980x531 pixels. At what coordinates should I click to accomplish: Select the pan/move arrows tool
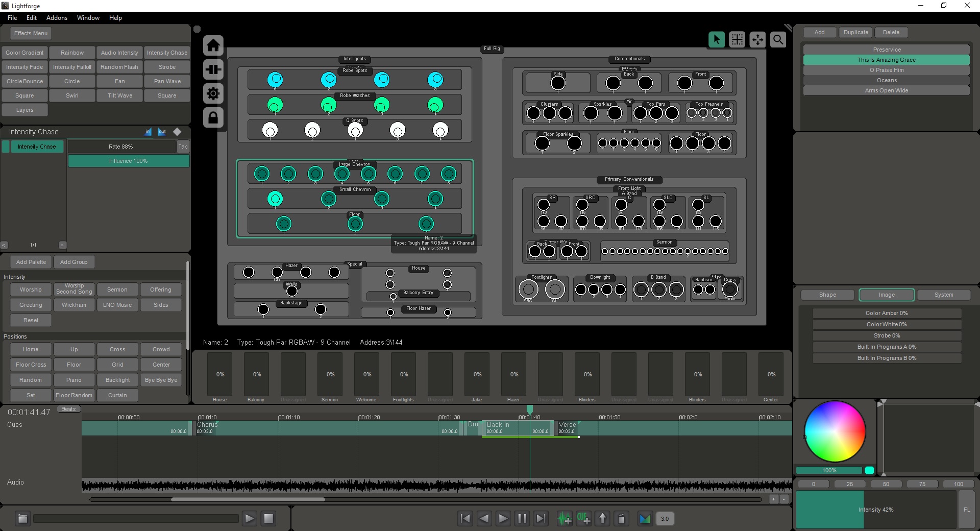[x=757, y=39]
